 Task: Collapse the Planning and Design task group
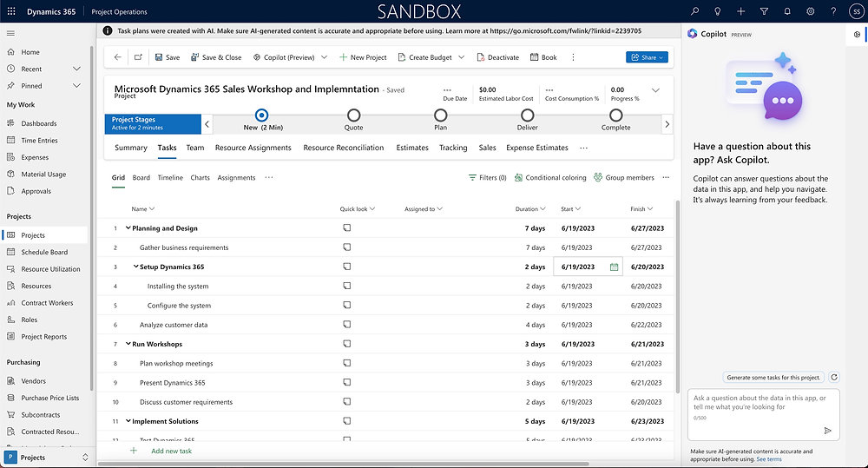tap(128, 227)
